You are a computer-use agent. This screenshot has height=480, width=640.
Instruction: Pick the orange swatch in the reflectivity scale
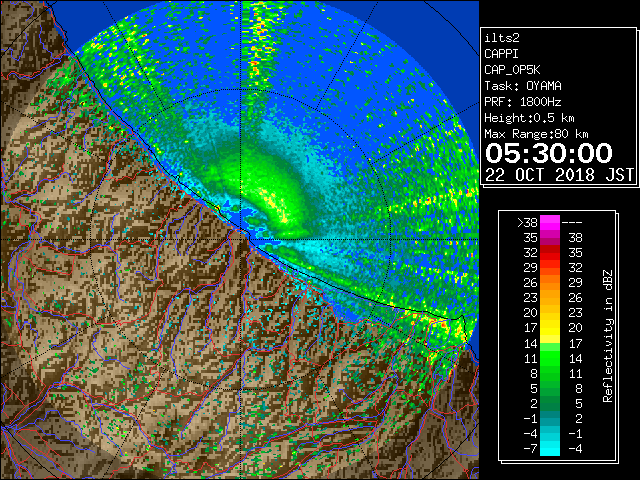tap(550, 282)
